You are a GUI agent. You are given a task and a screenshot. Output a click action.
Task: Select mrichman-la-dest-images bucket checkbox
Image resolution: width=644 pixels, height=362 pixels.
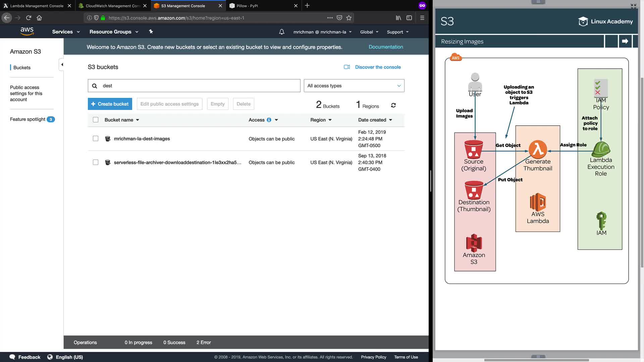point(96,138)
